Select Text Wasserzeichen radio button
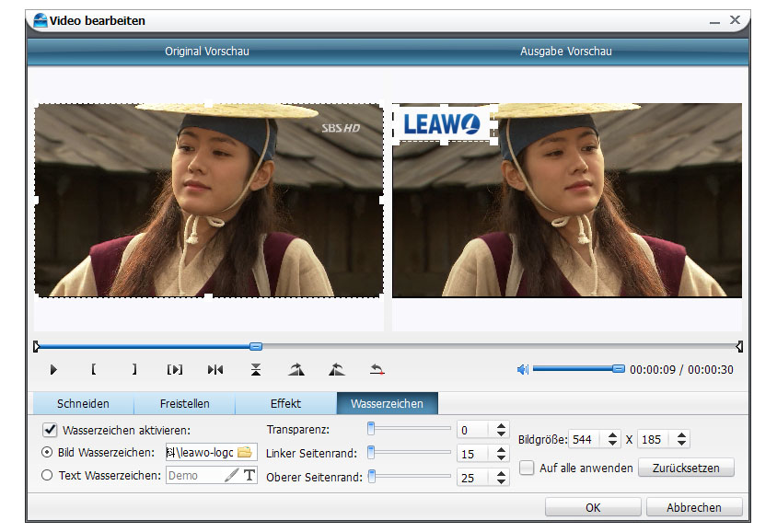Viewport: 777px width, 532px height. pyautogui.click(x=48, y=476)
